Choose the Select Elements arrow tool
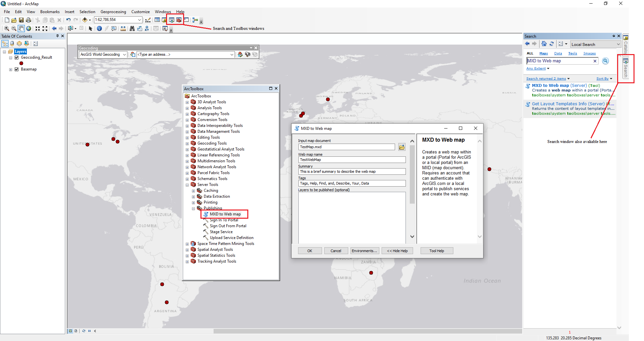 tap(91, 29)
